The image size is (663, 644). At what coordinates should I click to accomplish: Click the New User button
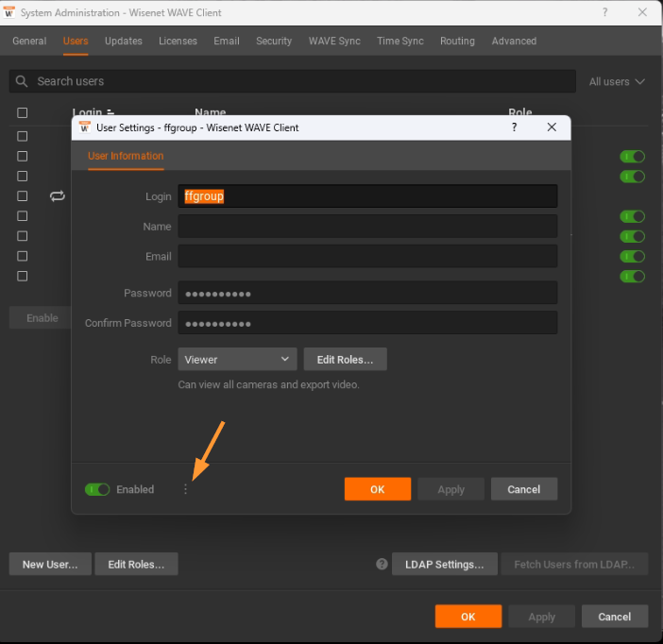tap(50, 564)
